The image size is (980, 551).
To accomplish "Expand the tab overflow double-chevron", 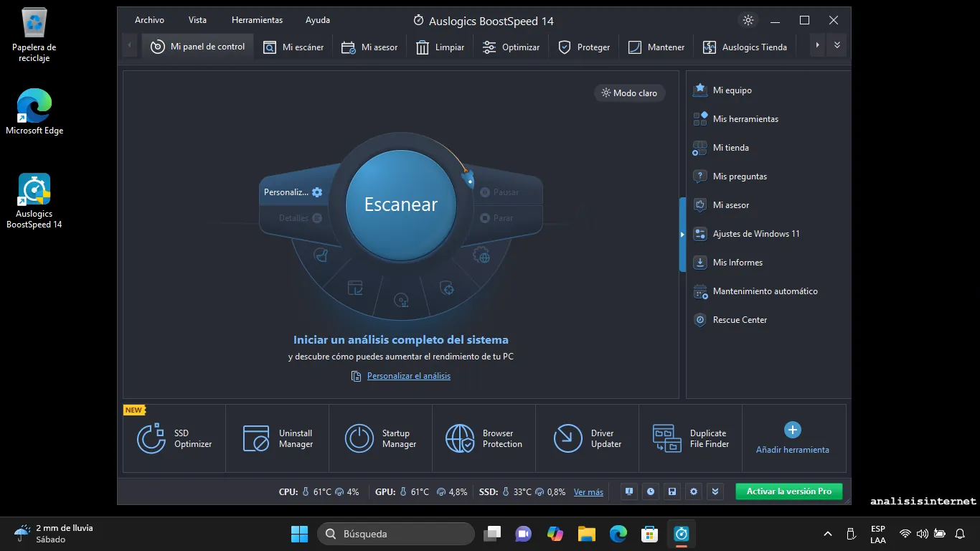I will (x=837, y=45).
